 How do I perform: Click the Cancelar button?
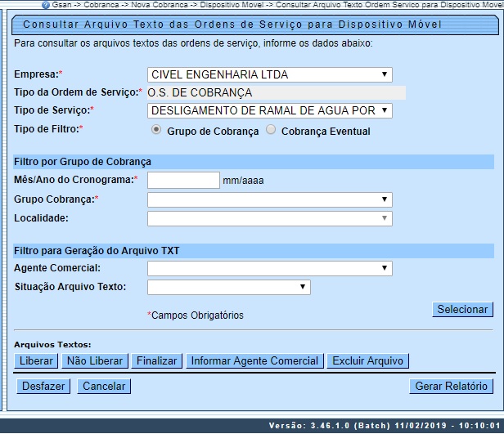coord(104,387)
